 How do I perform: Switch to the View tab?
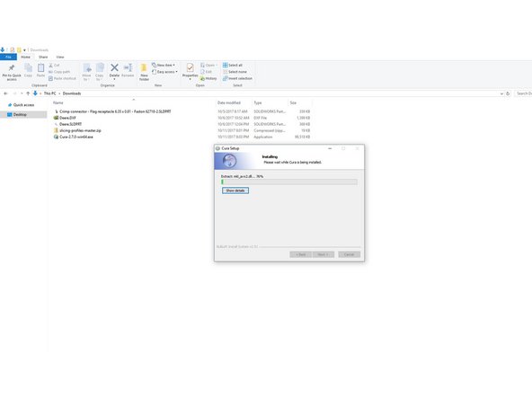[60, 57]
